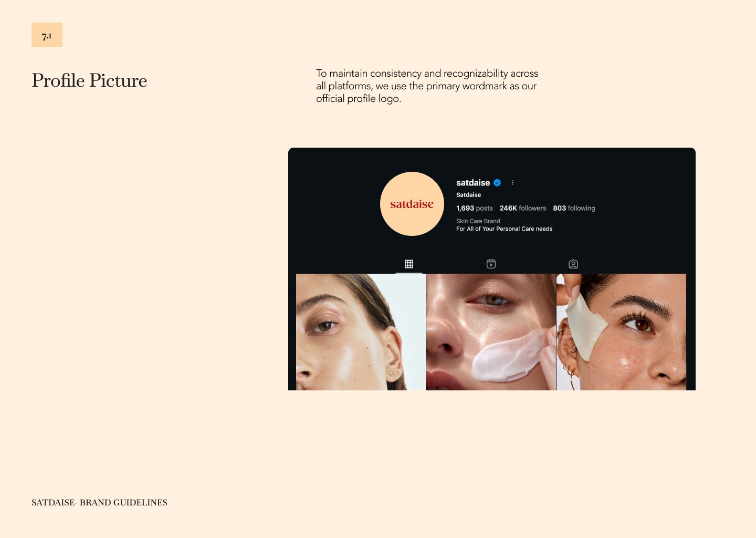Viewport: 756px width, 538px height.
Task: Open the cream smear on cheek post
Action: (491, 332)
